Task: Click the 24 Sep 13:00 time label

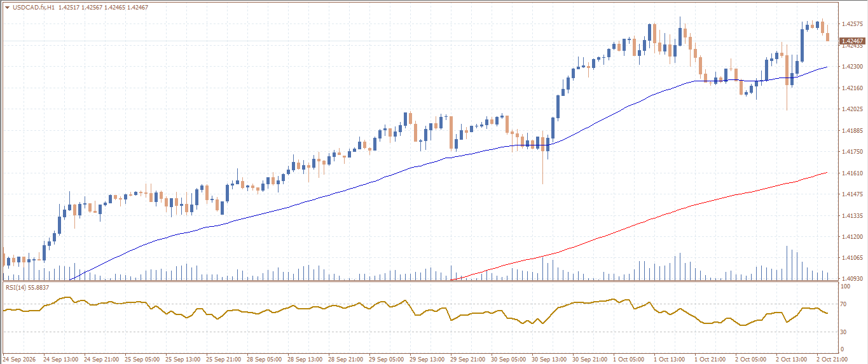Action: tap(61, 360)
